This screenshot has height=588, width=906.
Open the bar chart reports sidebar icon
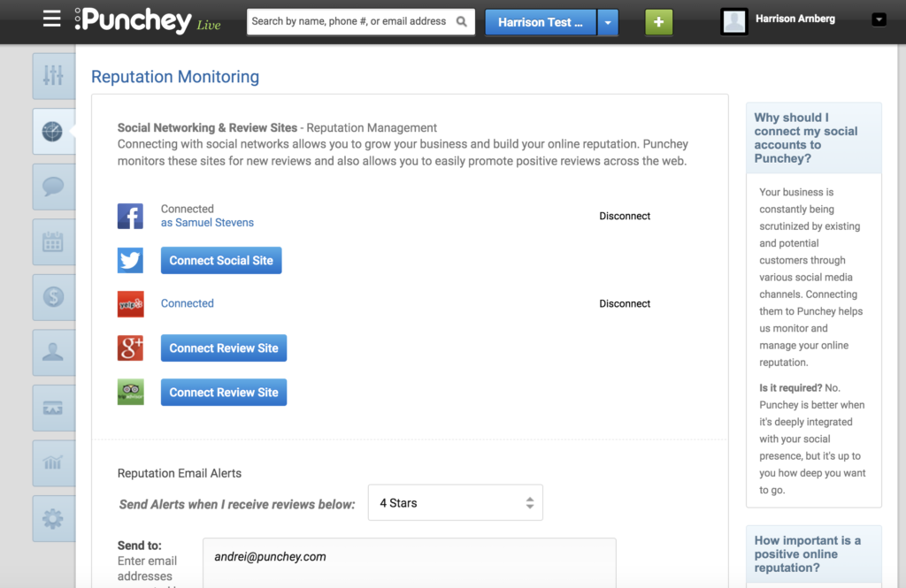(53, 463)
